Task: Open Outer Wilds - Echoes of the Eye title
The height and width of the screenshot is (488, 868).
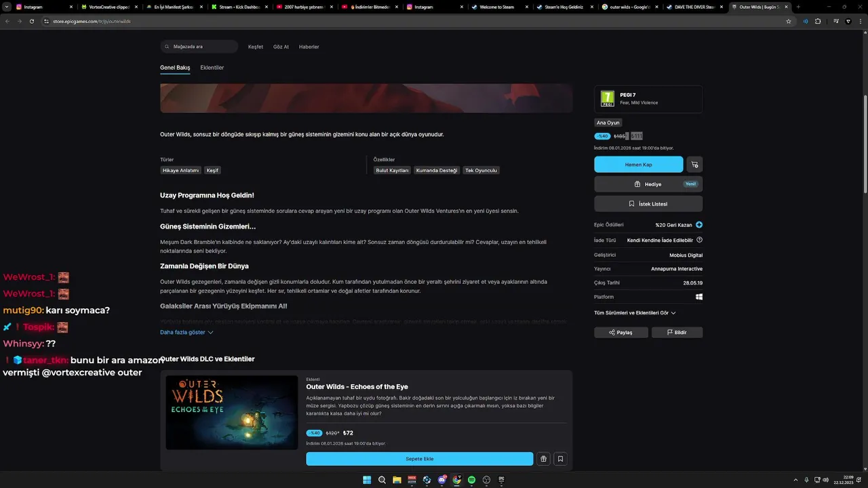Action: [357, 387]
